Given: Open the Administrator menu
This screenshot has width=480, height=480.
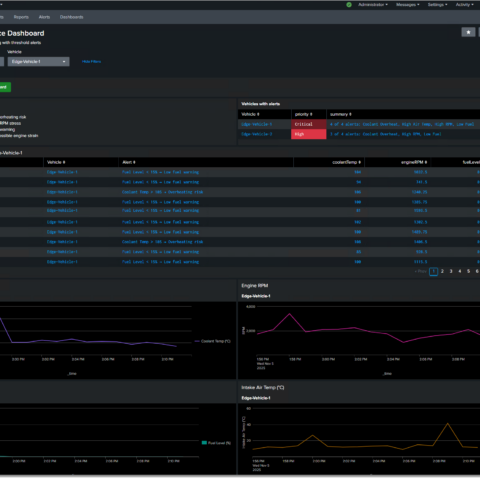Looking at the screenshot, I should (373, 5).
